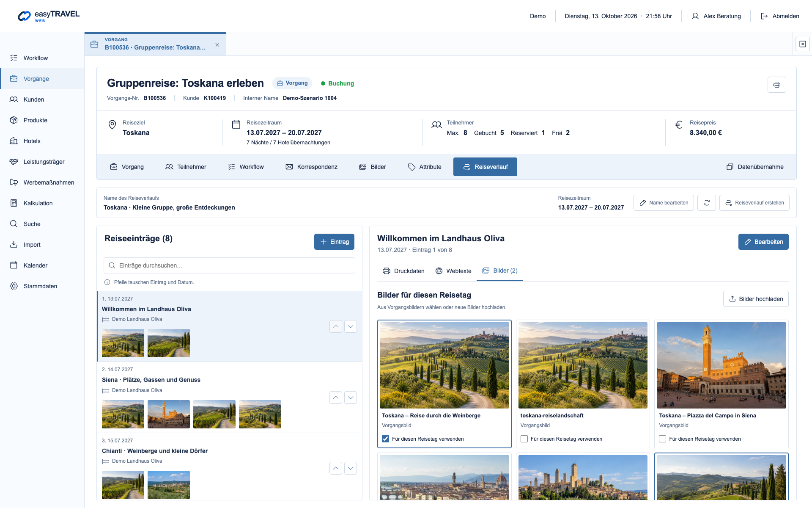Image resolution: width=812 pixels, height=508 pixels.
Task: Check 'Für diesen Reisetag verwenden' for Piazza del Campo
Action: pyautogui.click(x=663, y=439)
